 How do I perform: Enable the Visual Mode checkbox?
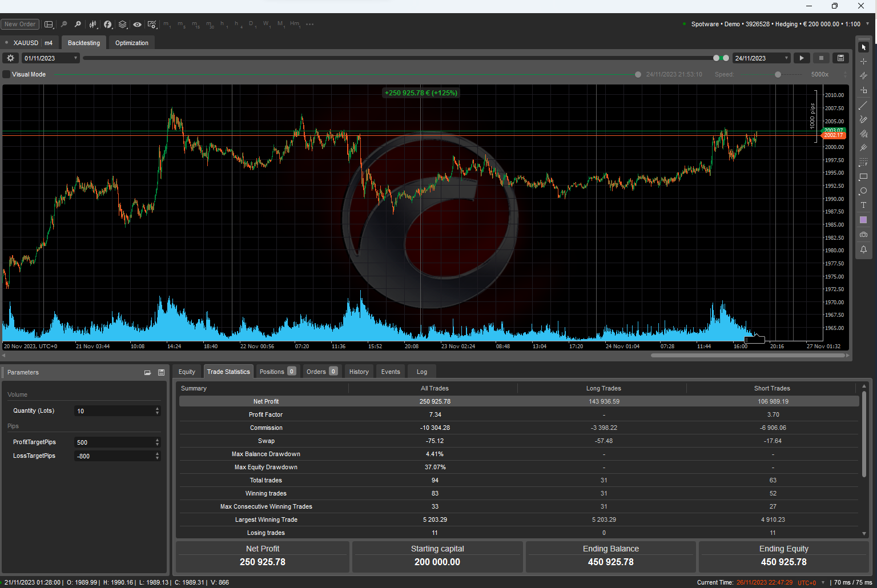point(7,74)
